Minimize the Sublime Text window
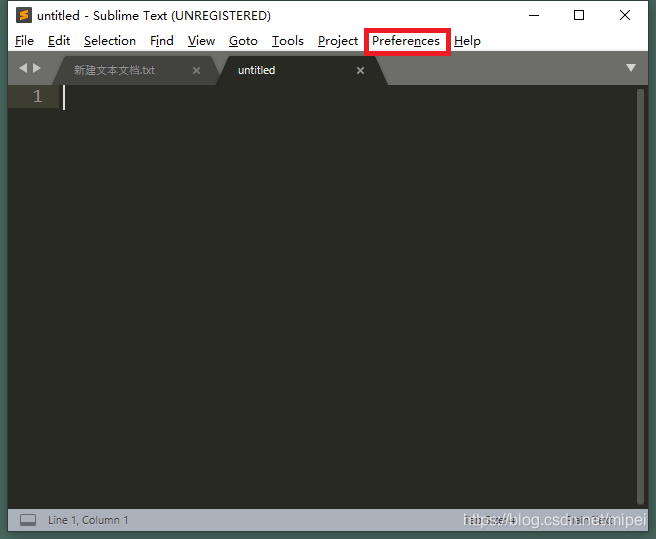Screen dimensions: 656x539 [534, 15]
